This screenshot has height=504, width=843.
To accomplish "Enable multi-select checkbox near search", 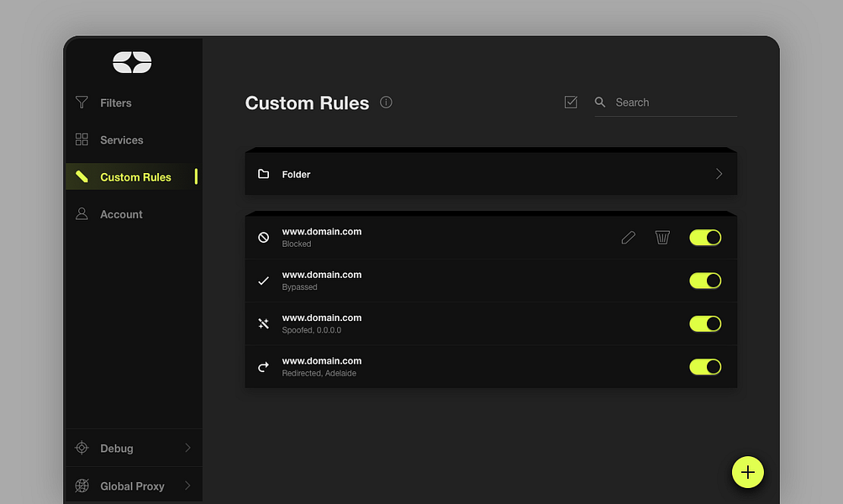I will pos(571,102).
